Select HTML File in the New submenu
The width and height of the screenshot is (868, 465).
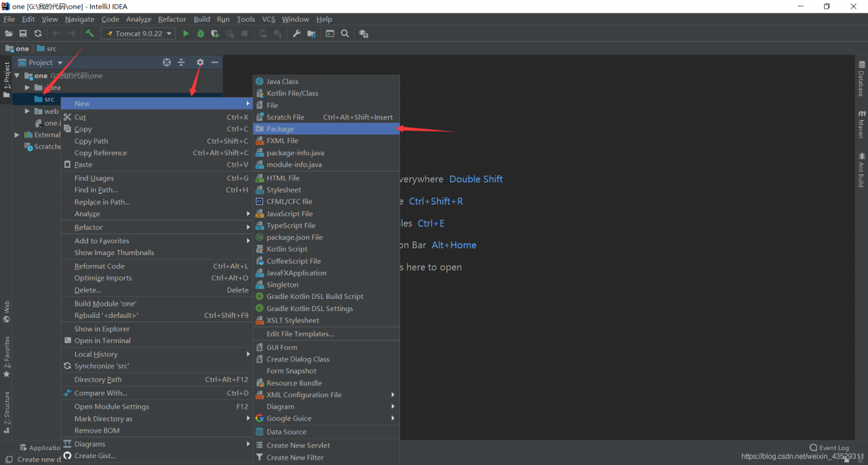(326, 178)
